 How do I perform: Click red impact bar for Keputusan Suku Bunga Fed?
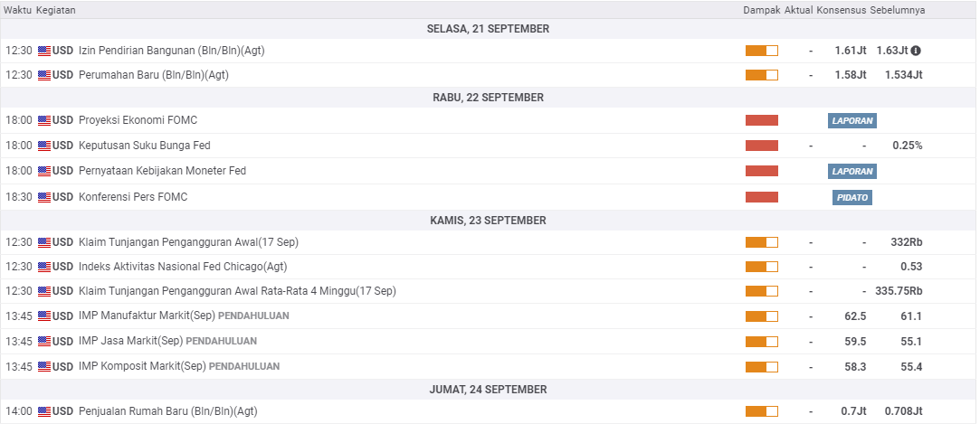(761, 146)
